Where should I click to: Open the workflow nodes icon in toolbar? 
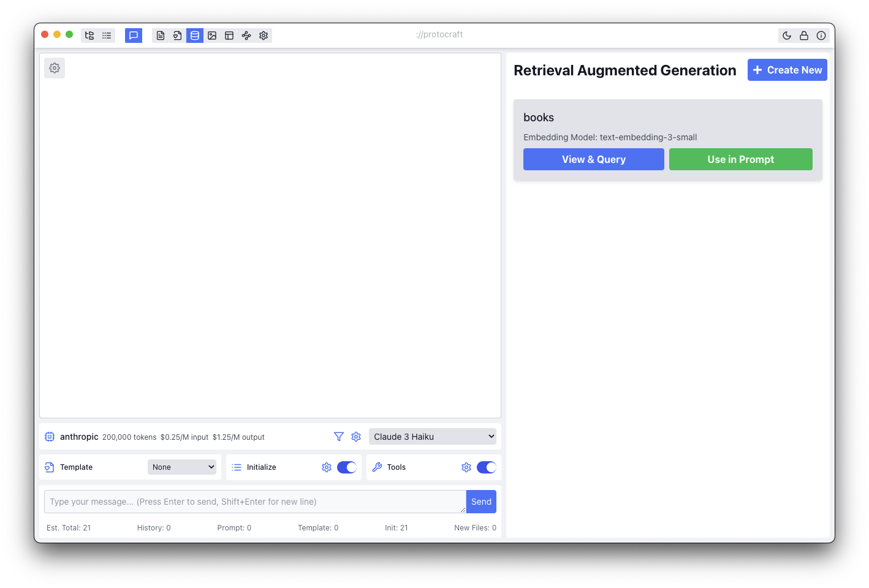click(x=246, y=36)
